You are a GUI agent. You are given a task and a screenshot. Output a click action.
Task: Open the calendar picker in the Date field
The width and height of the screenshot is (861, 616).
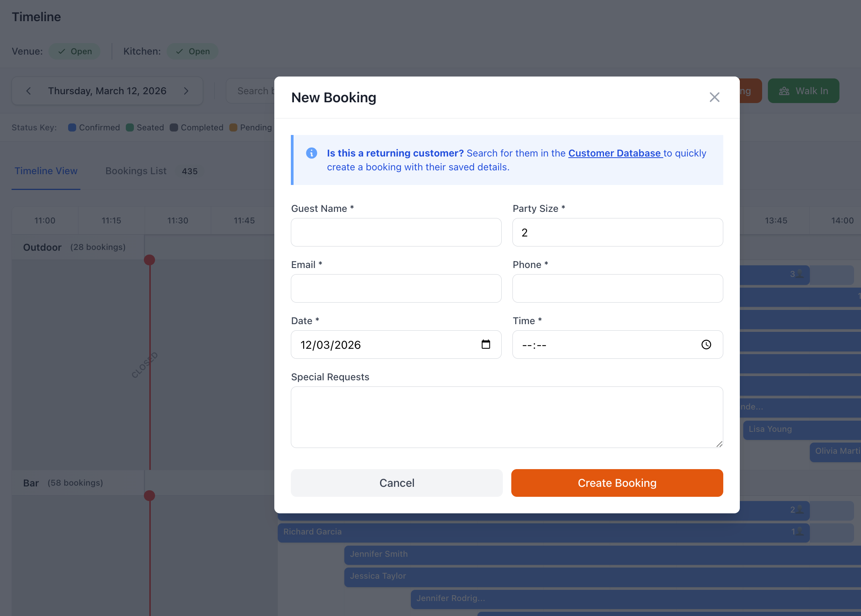coord(486,345)
